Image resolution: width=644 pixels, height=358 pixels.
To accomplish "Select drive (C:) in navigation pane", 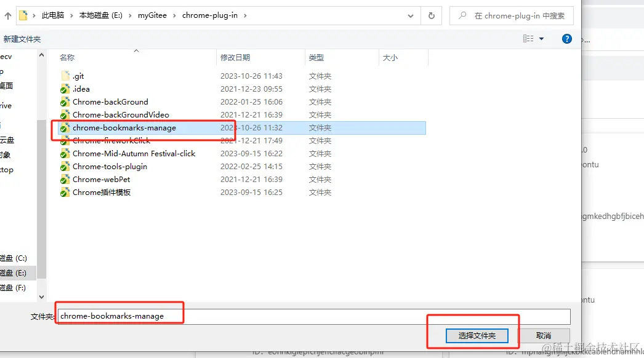I will click(x=13, y=258).
